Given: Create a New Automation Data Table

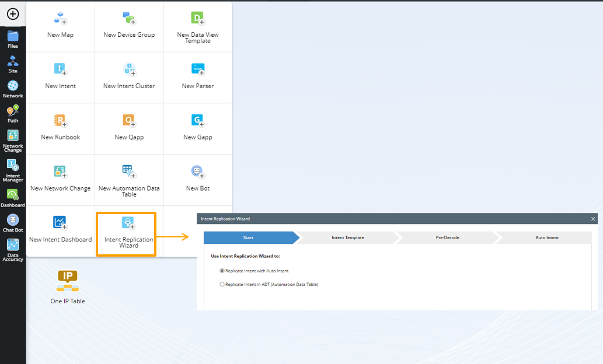Looking at the screenshot, I should (129, 180).
